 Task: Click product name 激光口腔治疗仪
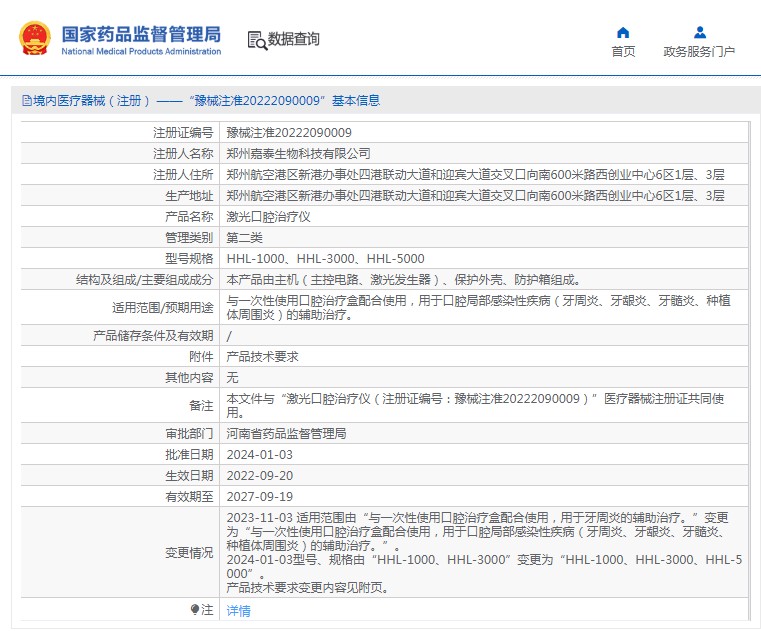pyautogui.click(x=268, y=217)
